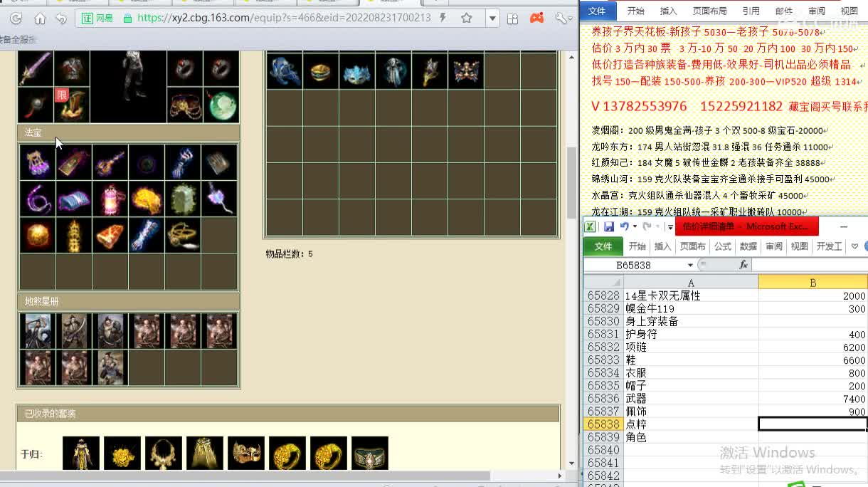Select Excel cell with value 6600
The image size is (868, 487).
coord(813,360)
